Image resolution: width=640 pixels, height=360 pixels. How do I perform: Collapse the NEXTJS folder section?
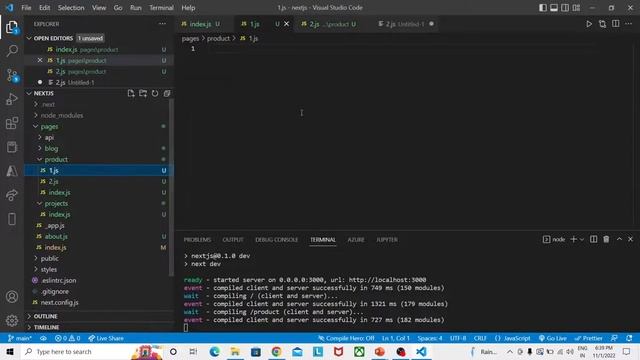click(x=44, y=93)
